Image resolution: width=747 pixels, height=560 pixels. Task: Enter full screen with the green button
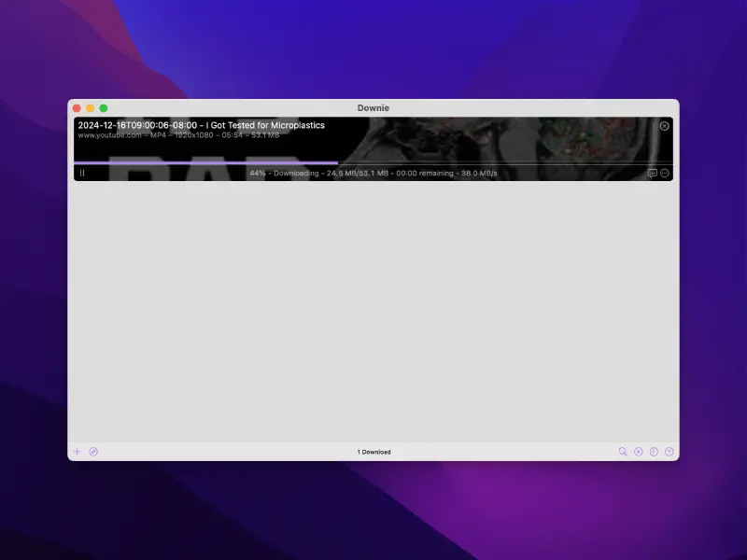click(x=103, y=107)
